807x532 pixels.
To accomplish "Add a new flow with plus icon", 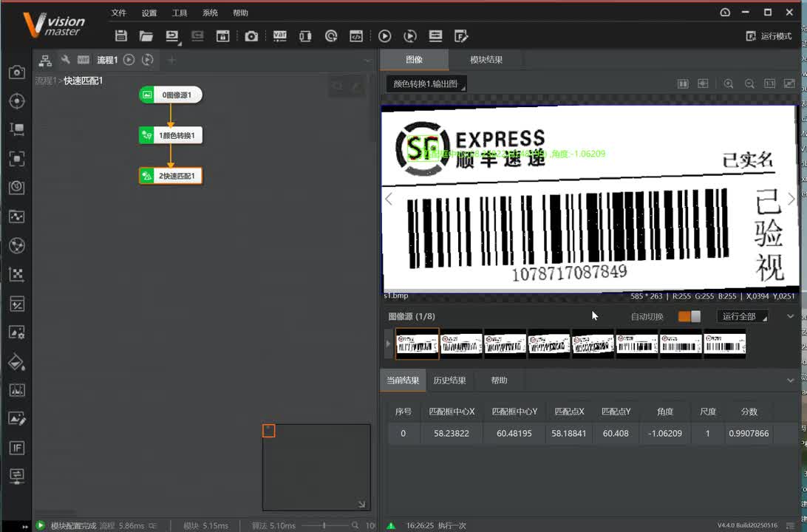I will click(x=172, y=60).
